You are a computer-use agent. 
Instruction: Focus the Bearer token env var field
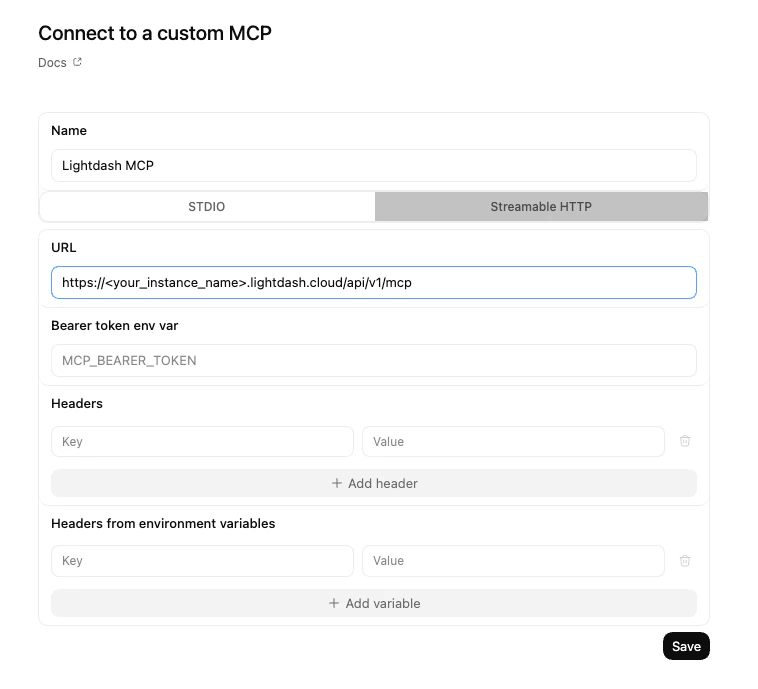pyautogui.click(x=374, y=361)
